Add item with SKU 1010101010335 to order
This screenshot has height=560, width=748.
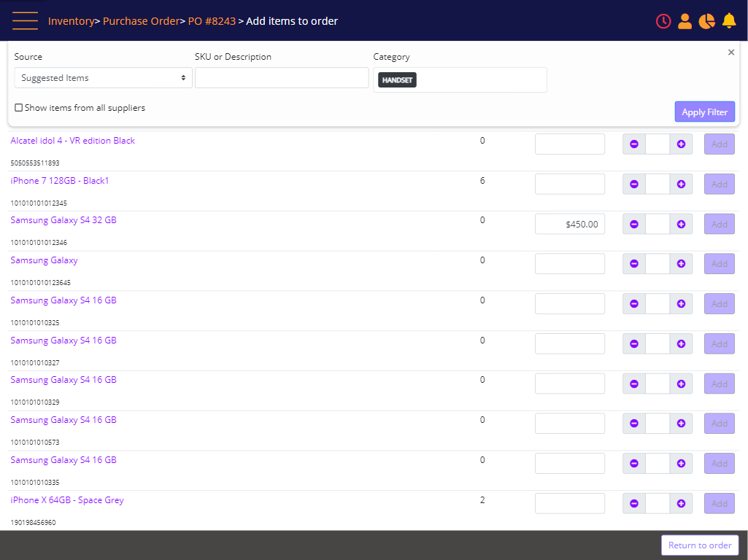[x=720, y=463]
